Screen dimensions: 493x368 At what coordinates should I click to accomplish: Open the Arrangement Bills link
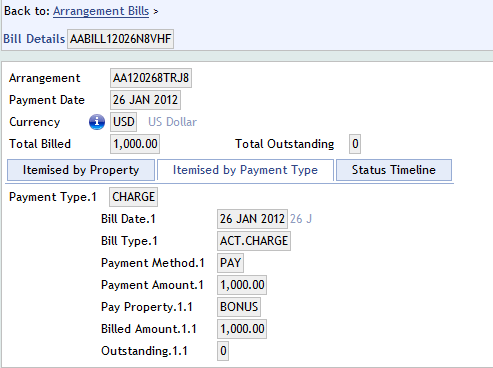101,11
